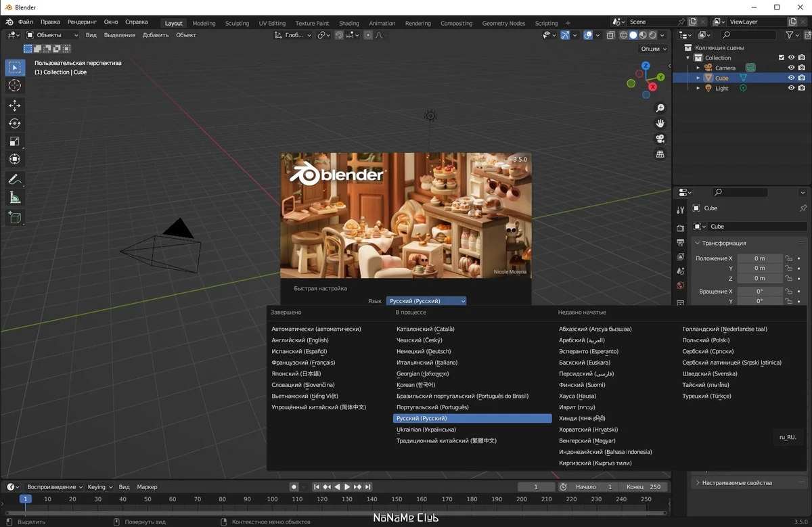
Task: Switch to Geometry Nodes workspace tab
Action: [x=503, y=23]
